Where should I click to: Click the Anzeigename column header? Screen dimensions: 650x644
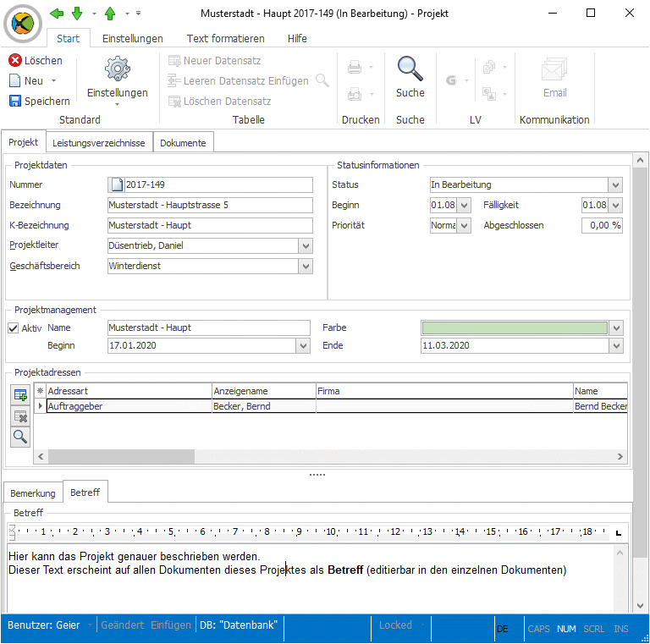(264, 391)
